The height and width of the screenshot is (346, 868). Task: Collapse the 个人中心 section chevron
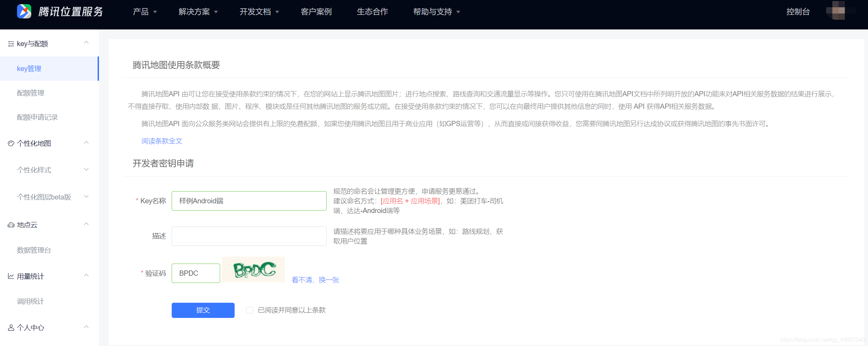87,327
